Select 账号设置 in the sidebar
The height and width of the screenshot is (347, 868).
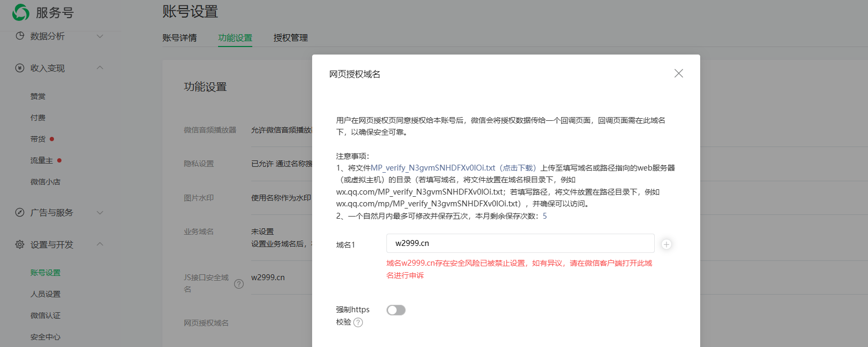pyautogui.click(x=45, y=273)
